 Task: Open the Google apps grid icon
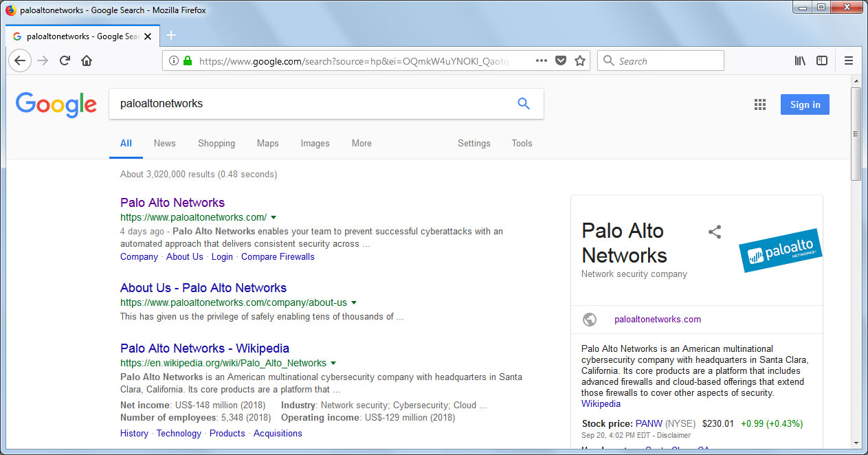click(x=759, y=104)
